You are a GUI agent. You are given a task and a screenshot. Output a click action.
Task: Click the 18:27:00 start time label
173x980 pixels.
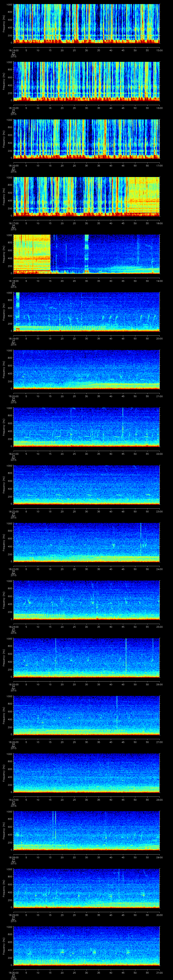(x=13, y=800)
